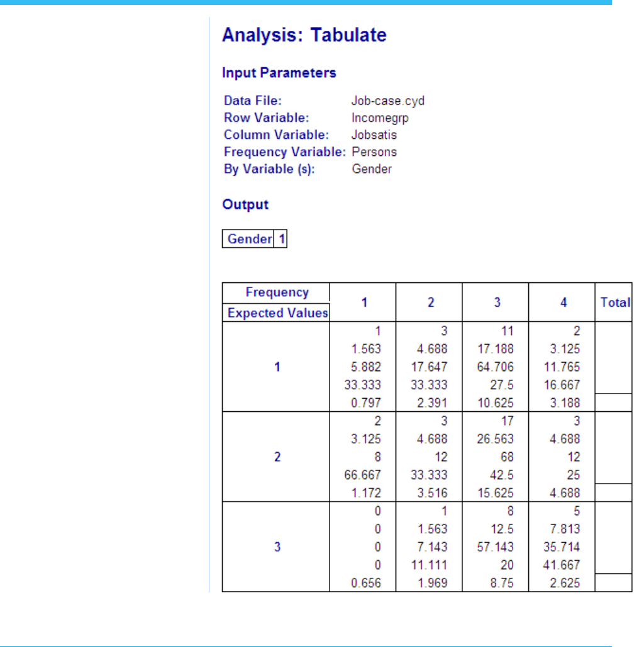Click the value "8.75"
Viewport: 644px width, 647px height.
[502, 583]
